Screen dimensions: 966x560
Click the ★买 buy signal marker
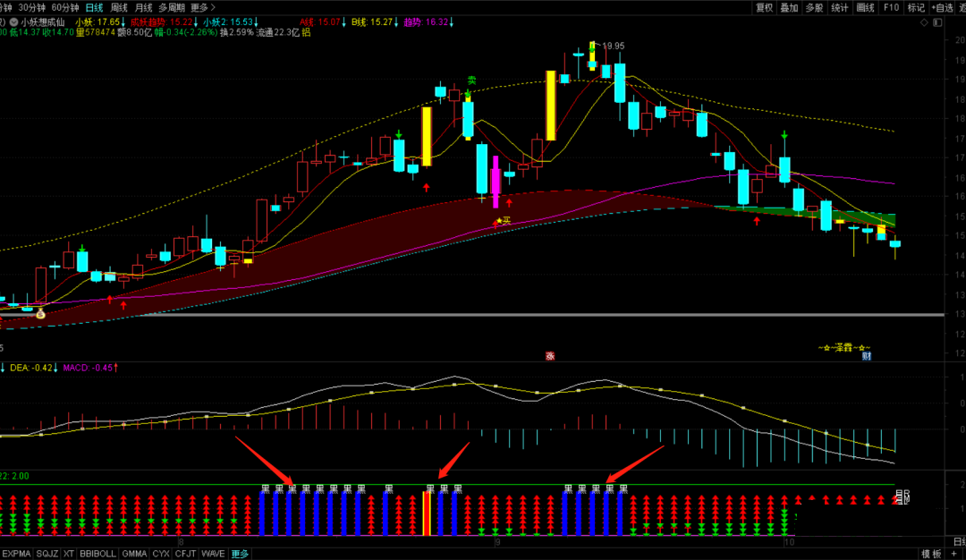[x=504, y=221]
